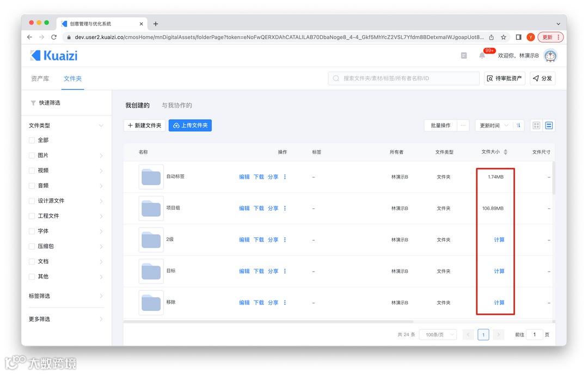Switch to the 资产库 navigation tab
The width and height of the screenshot is (588, 374).
40,78
